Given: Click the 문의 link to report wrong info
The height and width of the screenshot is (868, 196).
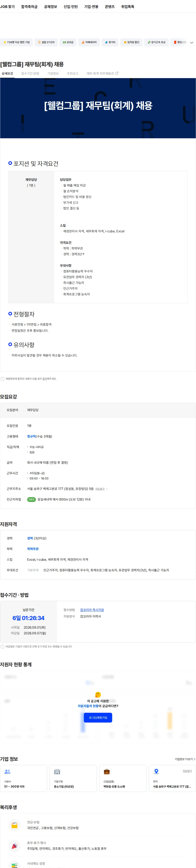Looking at the screenshot, I should (44, 379).
